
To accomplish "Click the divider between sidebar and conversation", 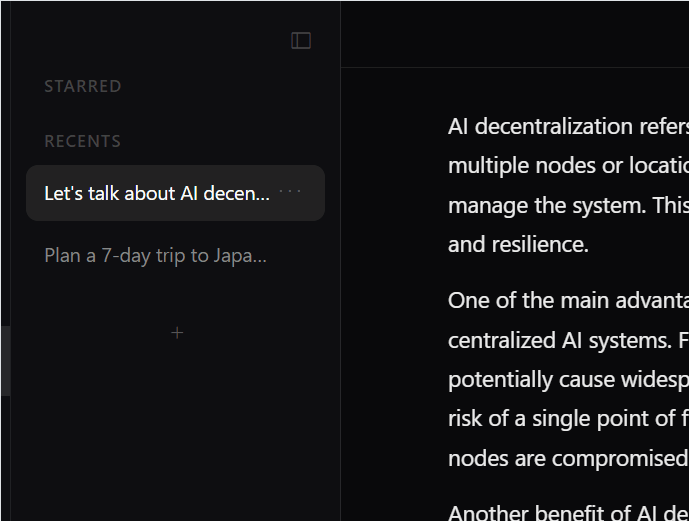I will (341, 300).
